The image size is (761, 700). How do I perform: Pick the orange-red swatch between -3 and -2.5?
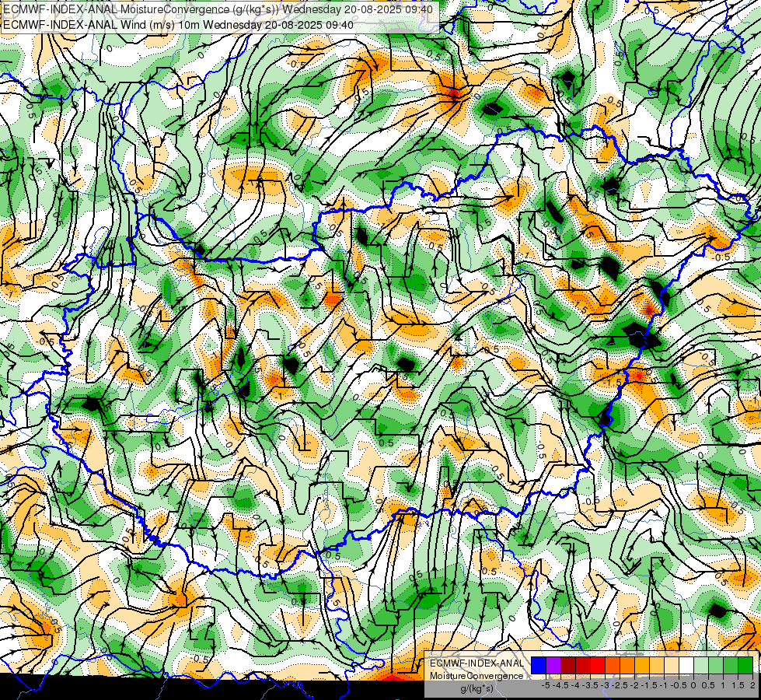click(x=613, y=665)
